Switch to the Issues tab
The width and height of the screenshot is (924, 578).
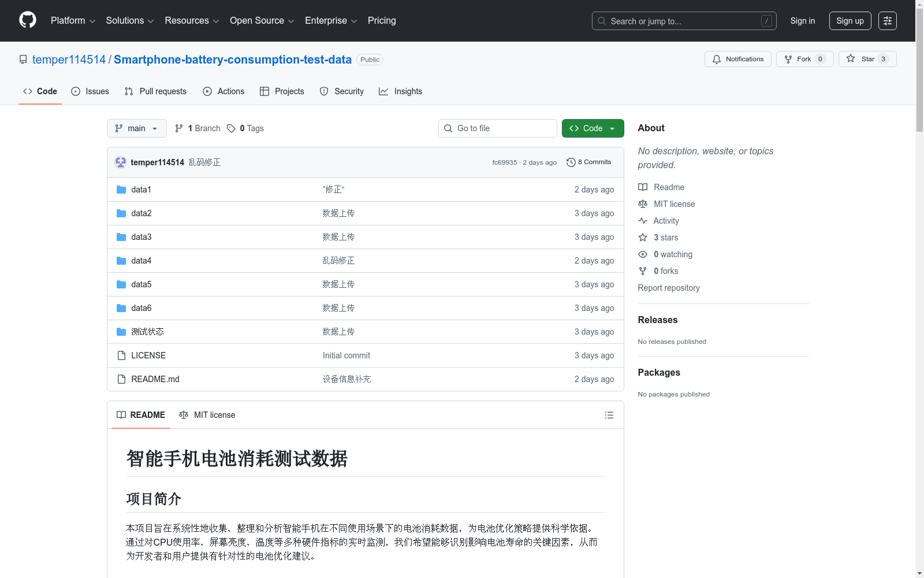(90, 91)
